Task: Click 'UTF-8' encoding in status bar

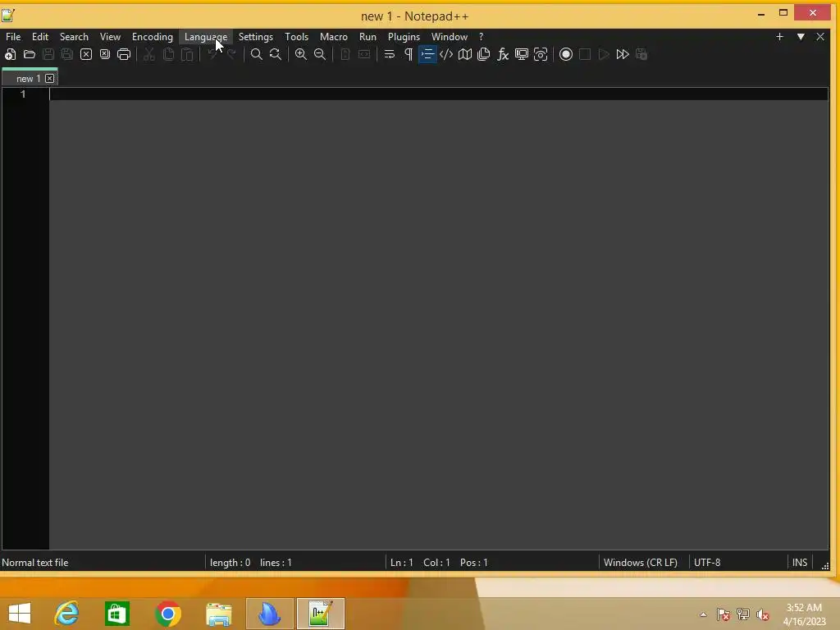Action: click(x=707, y=563)
